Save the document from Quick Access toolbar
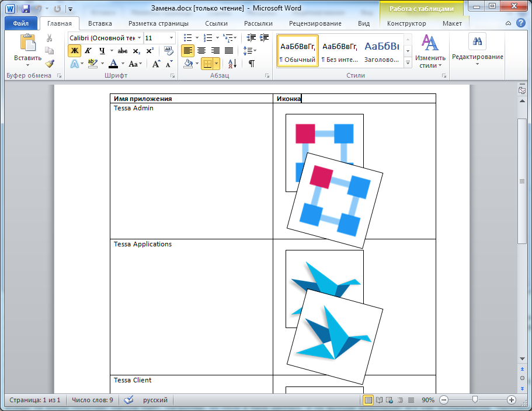This screenshot has width=532, height=411. (26, 9)
